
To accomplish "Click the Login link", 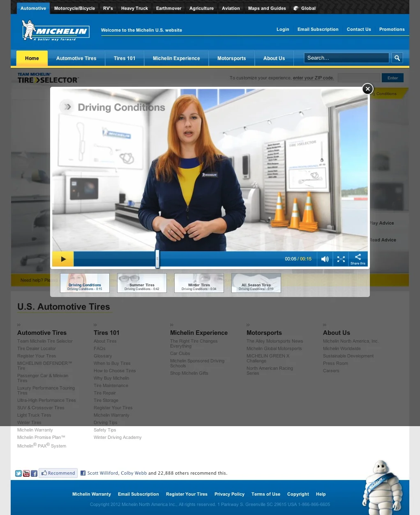I will pyautogui.click(x=283, y=29).
